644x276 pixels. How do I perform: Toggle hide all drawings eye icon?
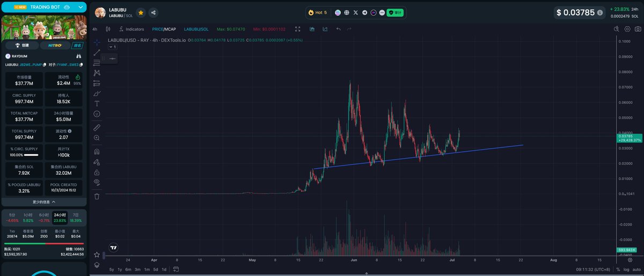pos(97,182)
